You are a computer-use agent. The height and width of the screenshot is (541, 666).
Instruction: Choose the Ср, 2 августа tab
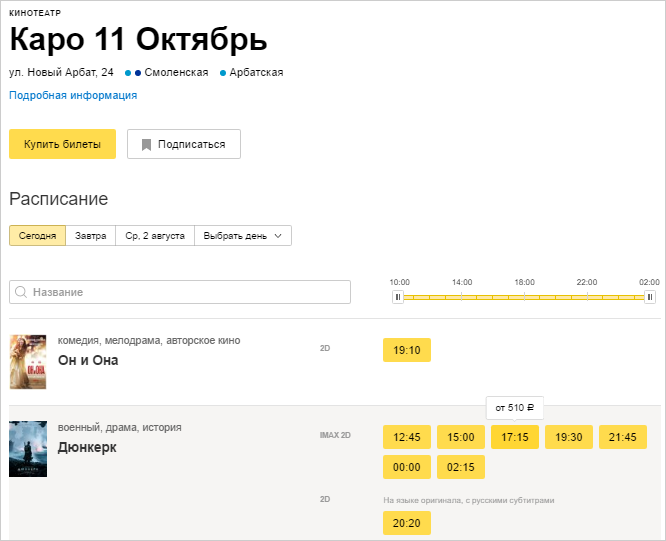pos(155,236)
